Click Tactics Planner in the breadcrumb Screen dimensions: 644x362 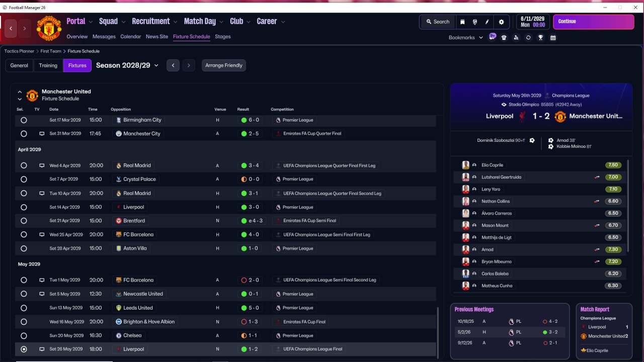click(x=20, y=51)
